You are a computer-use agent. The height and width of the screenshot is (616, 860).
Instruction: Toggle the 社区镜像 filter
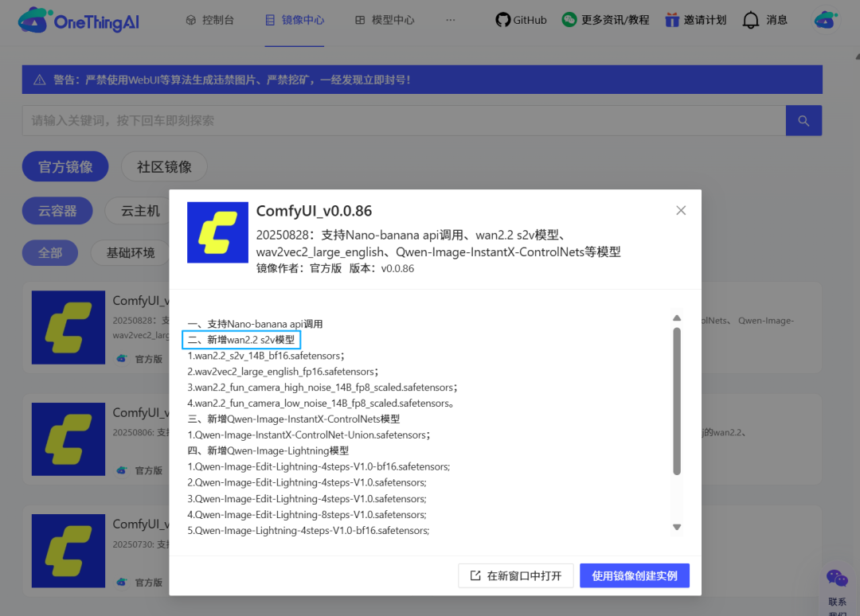tap(163, 166)
